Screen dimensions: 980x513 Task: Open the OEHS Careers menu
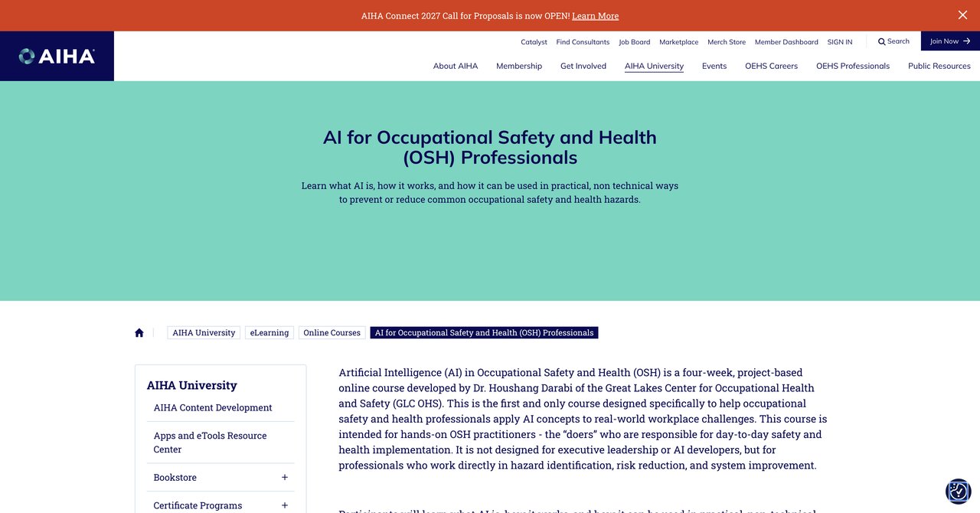[x=771, y=66]
